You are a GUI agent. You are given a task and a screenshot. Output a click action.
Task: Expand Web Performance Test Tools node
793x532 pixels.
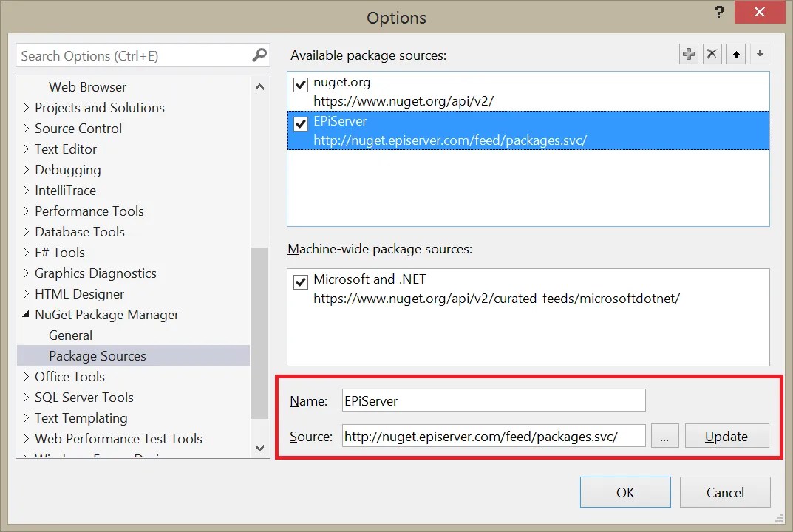click(x=26, y=439)
